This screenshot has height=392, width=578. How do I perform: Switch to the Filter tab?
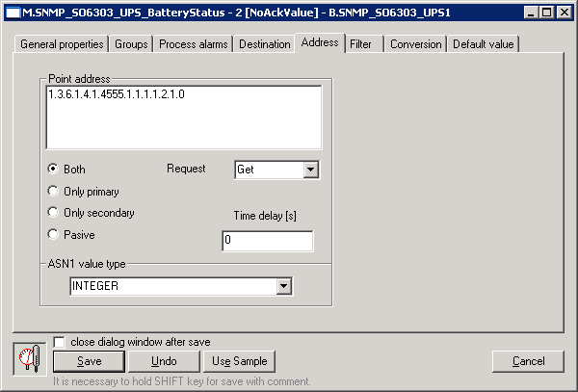coord(361,44)
